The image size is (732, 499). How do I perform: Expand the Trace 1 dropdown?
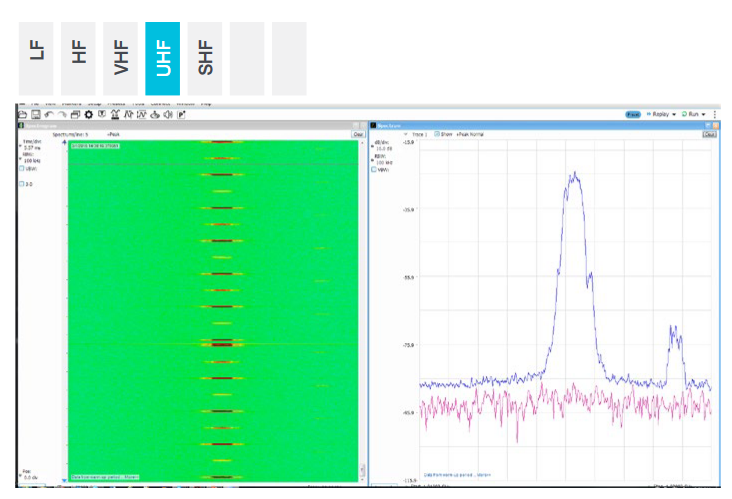coord(414,134)
